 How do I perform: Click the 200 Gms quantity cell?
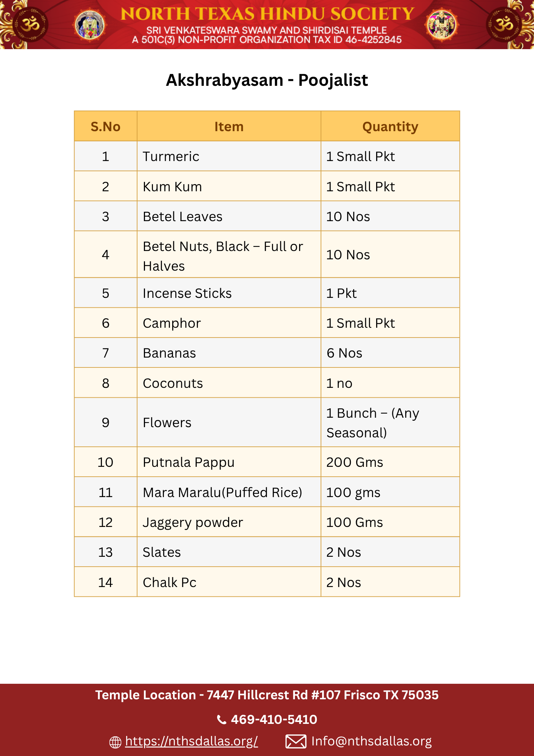[x=355, y=462]
